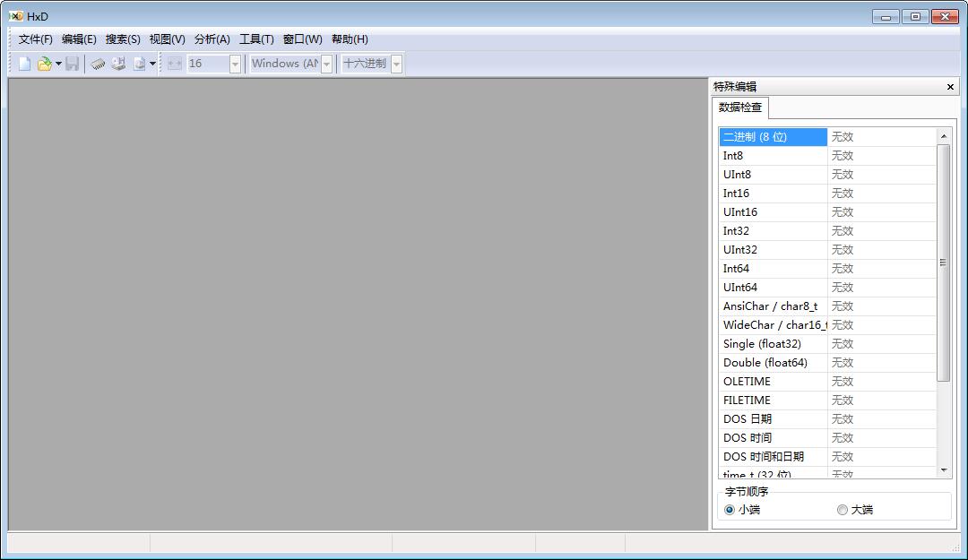Open disk icon in toolbar
Image resolution: width=968 pixels, height=560 pixels.
tap(118, 64)
